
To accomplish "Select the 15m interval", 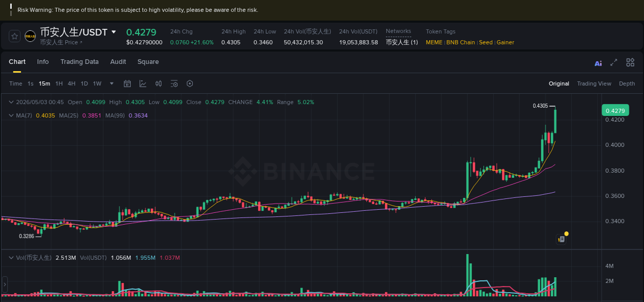I will click(44, 83).
